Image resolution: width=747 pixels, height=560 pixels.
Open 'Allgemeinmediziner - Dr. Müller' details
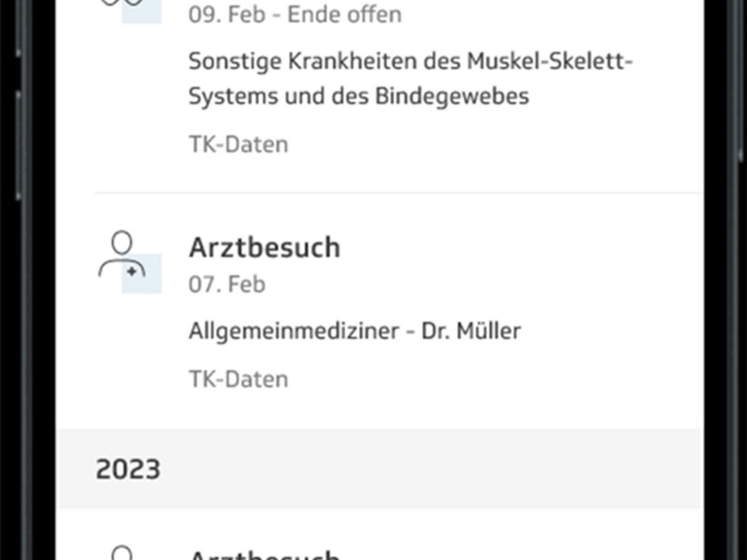354,331
